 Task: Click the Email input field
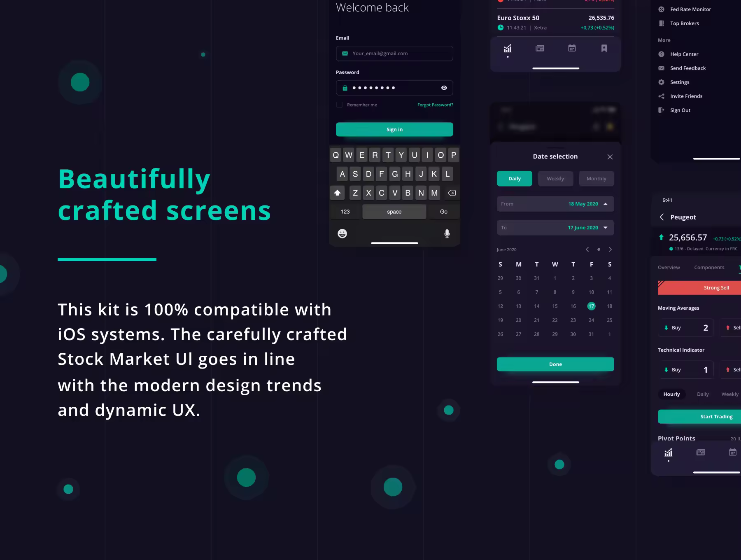(394, 54)
